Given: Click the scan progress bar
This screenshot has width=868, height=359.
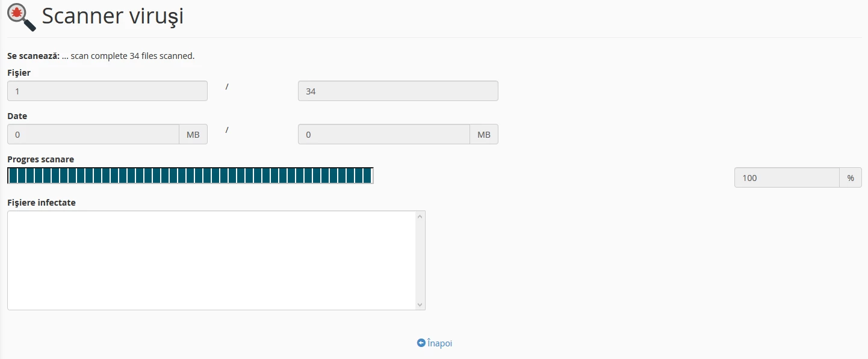Looking at the screenshot, I should click(x=190, y=176).
